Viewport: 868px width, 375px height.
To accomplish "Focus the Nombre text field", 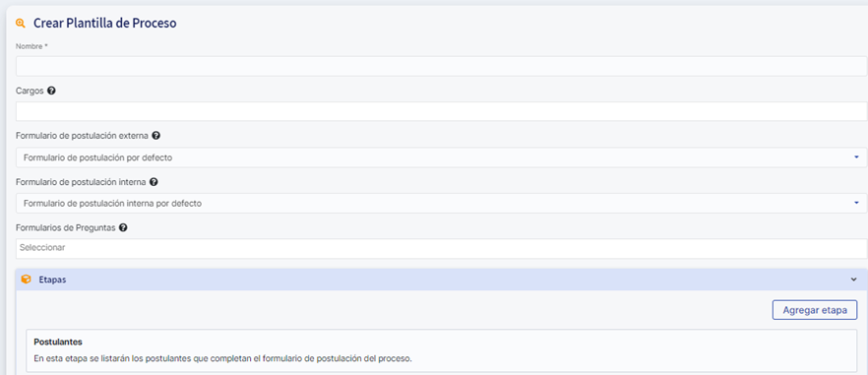I will (441, 66).
